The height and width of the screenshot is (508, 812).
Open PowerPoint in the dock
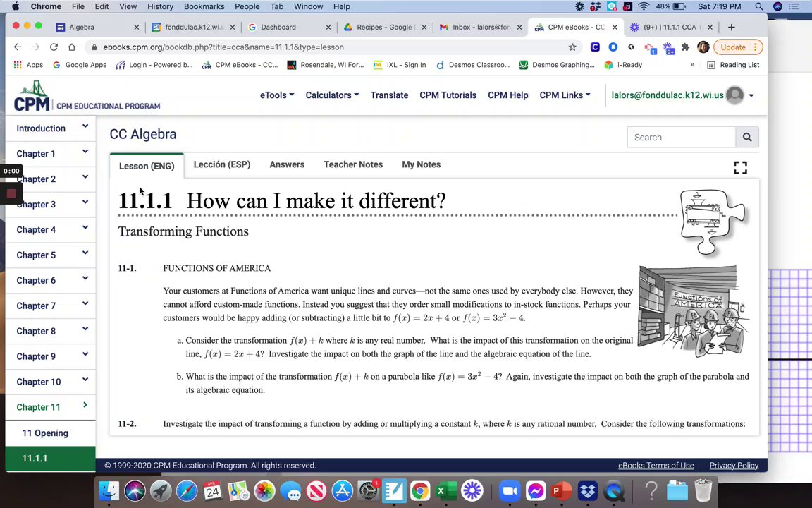click(x=562, y=490)
